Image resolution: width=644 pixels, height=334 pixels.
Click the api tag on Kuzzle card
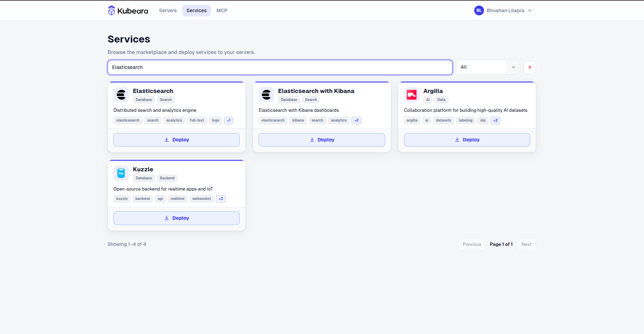pyautogui.click(x=160, y=199)
